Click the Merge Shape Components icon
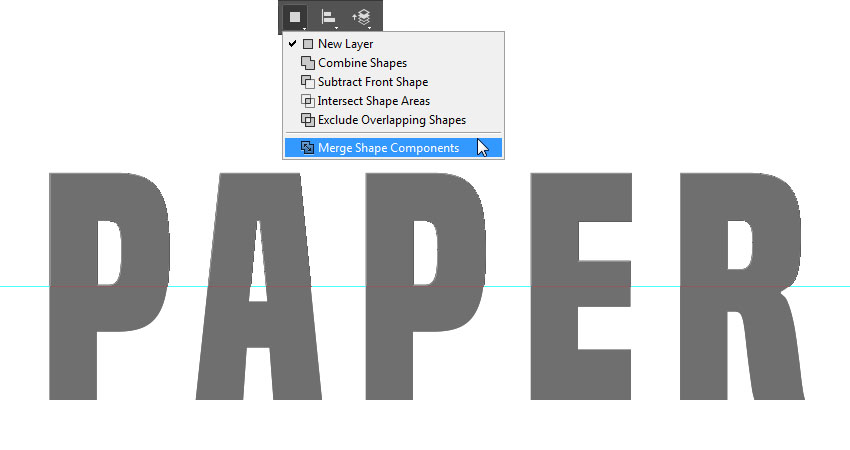The width and height of the screenshot is (850, 450). [x=307, y=147]
